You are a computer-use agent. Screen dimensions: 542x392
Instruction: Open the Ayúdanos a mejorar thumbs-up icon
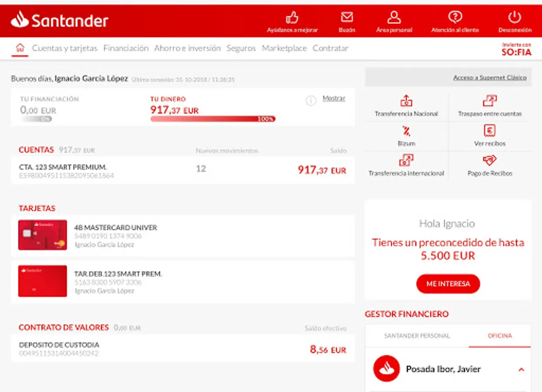point(292,17)
